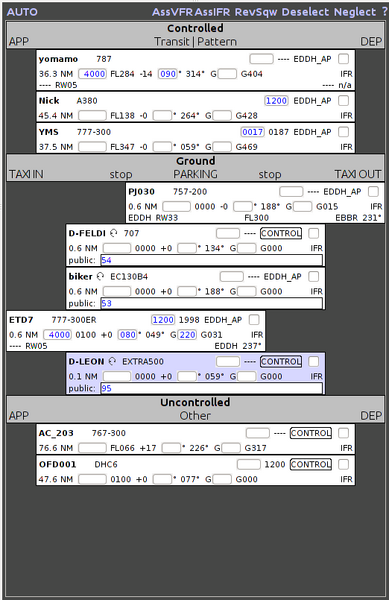Click CONTROL button for D-FELDI
The width and height of the screenshot is (389, 600).
pyautogui.click(x=281, y=233)
